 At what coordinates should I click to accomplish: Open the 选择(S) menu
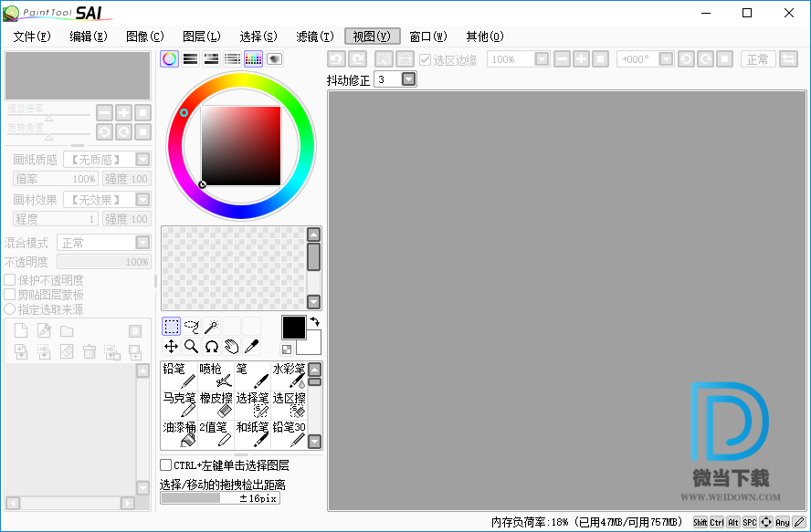(258, 37)
